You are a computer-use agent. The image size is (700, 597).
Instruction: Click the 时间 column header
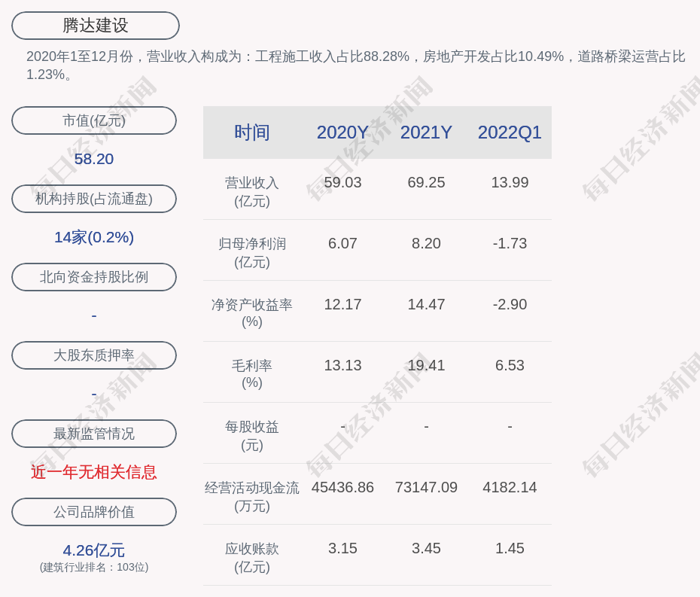(x=252, y=132)
